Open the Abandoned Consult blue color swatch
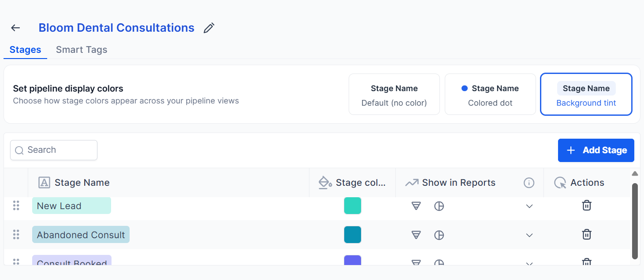Viewport: 644px width, 280px height. tap(353, 235)
